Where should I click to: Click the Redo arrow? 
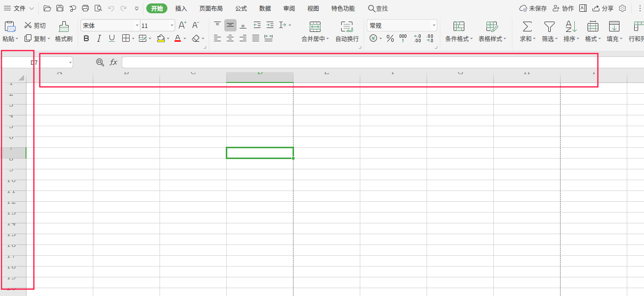point(123,8)
